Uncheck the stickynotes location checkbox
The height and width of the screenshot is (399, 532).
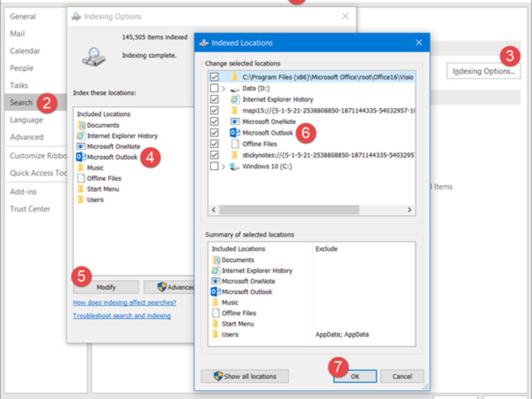coord(215,155)
